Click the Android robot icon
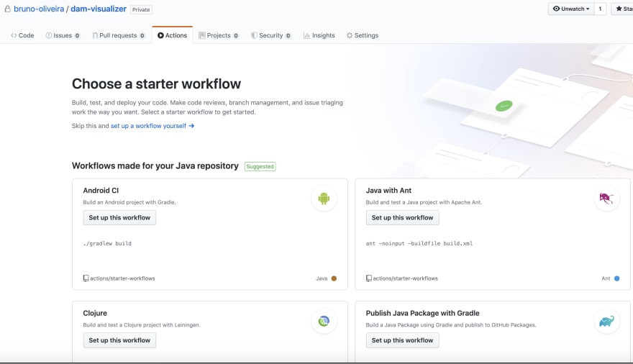Screen dimensions: 633x364 [x=324, y=199]
